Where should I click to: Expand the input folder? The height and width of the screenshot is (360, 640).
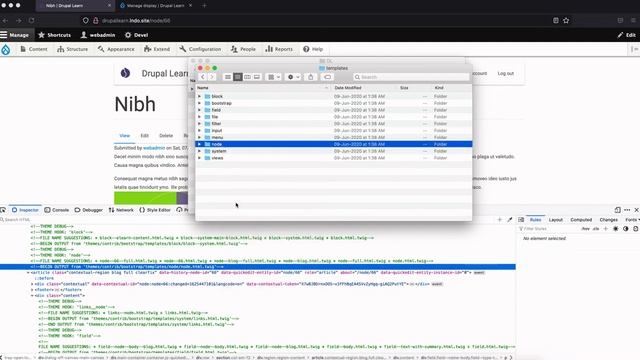point(200,131)
